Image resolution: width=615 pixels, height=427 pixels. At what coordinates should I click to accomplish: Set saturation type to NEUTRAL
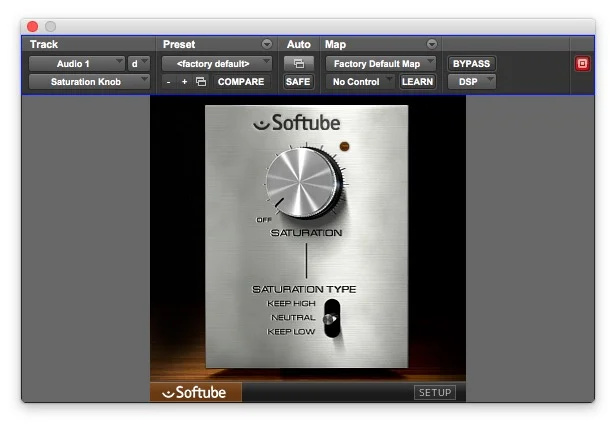click(293, 318)
